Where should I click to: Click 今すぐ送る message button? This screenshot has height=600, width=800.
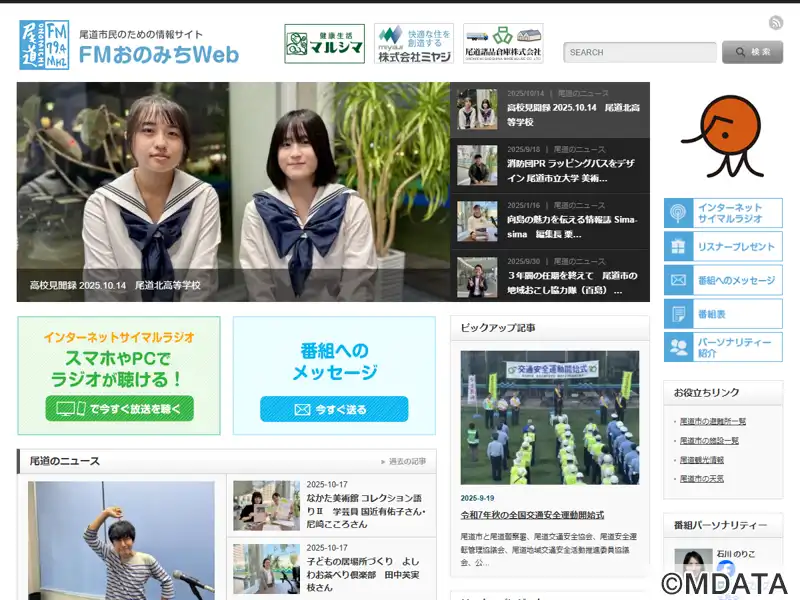tap(334, 409)
